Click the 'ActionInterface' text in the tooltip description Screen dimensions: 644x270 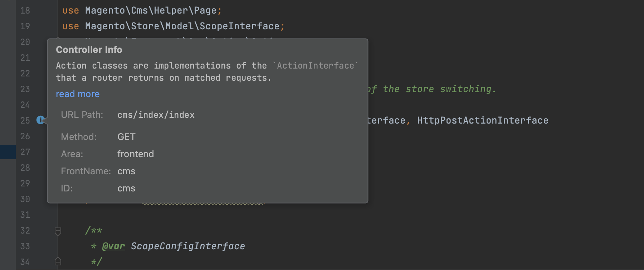coord(316,66)
